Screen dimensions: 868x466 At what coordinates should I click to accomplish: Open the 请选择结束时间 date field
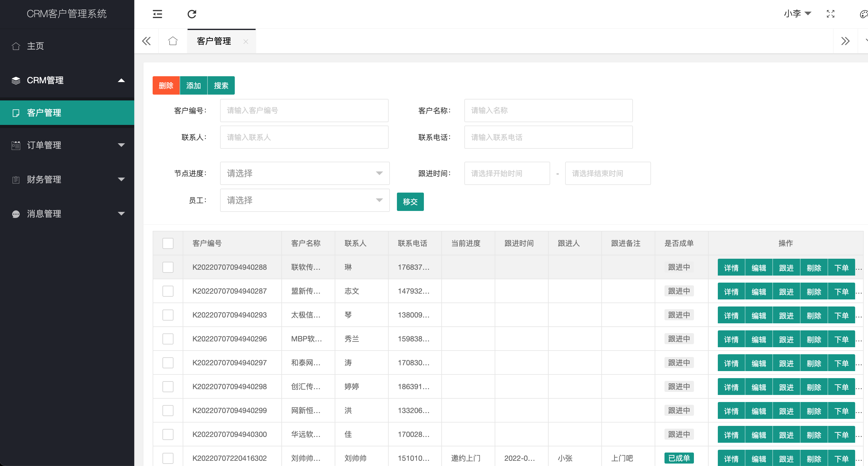(607, 173)
